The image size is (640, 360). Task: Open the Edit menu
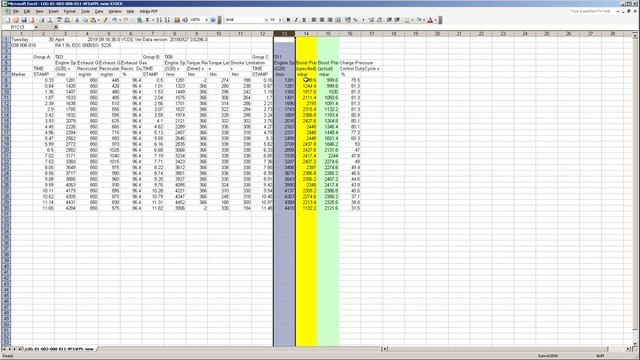(27, 11)
